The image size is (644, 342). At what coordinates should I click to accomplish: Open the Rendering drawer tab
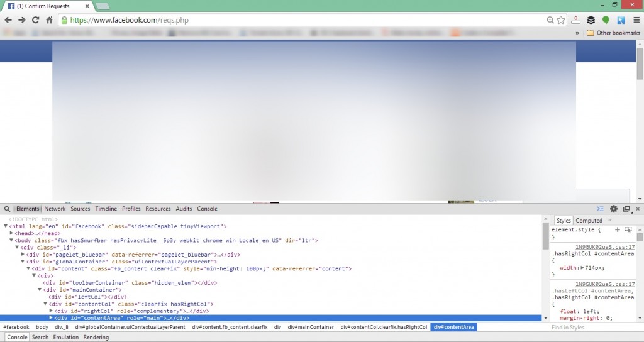pos(96,338)
